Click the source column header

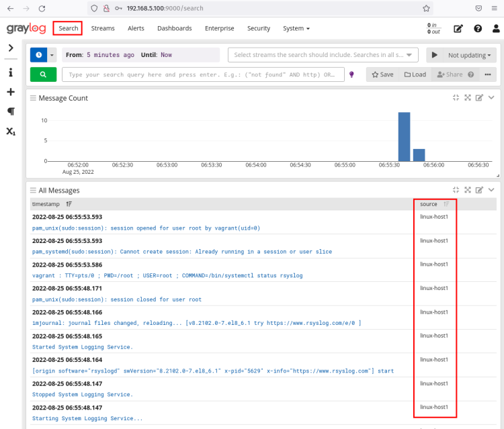[429, 204]
